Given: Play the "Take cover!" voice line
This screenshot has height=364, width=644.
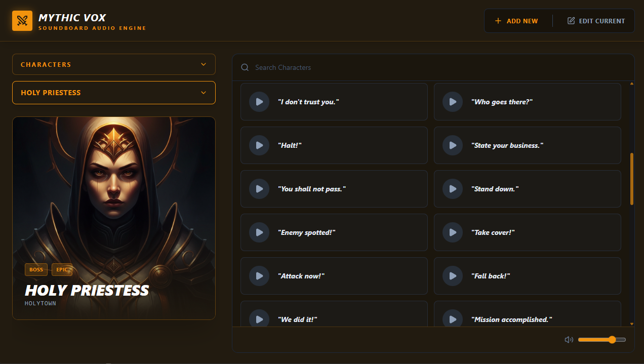Looking at the screenshot, I should (453, 232).
